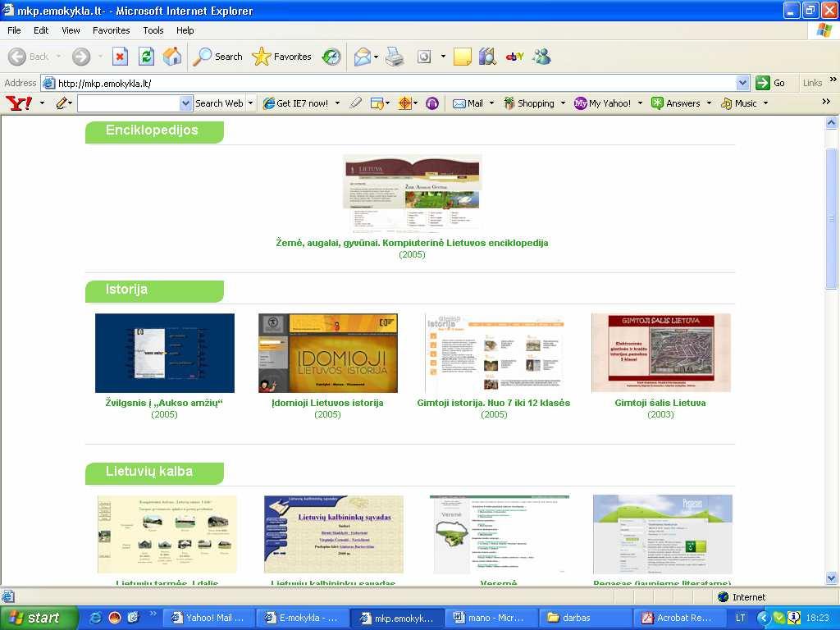Open Yahoo Shopping button
This screenshot has height=630, width=840.
point(529,103)
